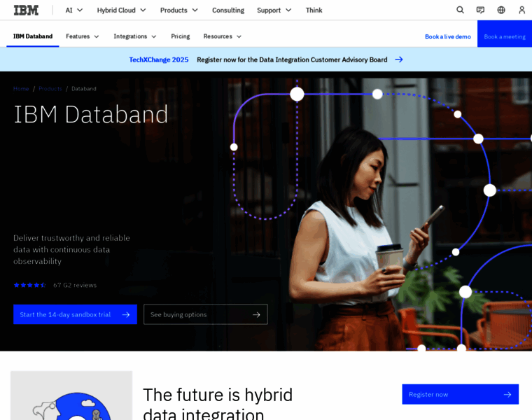Viewport: 532px width, 420px height.
Task: Click the arrow after Customer Advisory Board
Action: pos(399,59)
